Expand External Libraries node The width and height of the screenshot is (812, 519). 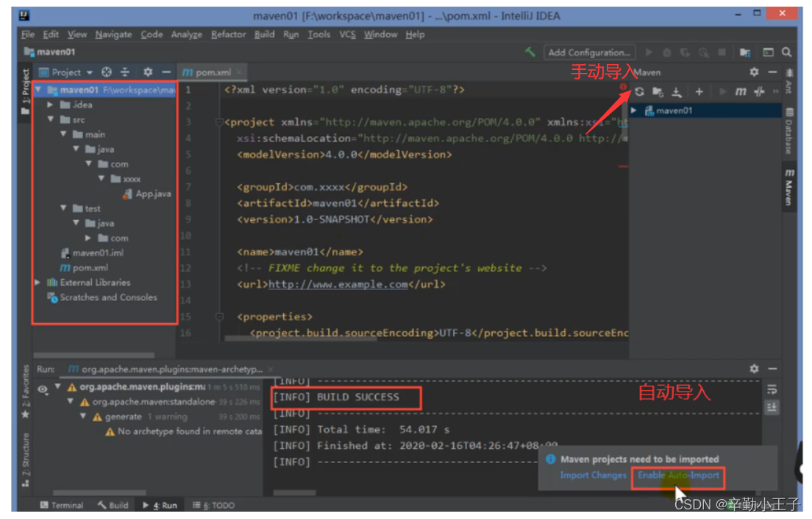[38, 283]
